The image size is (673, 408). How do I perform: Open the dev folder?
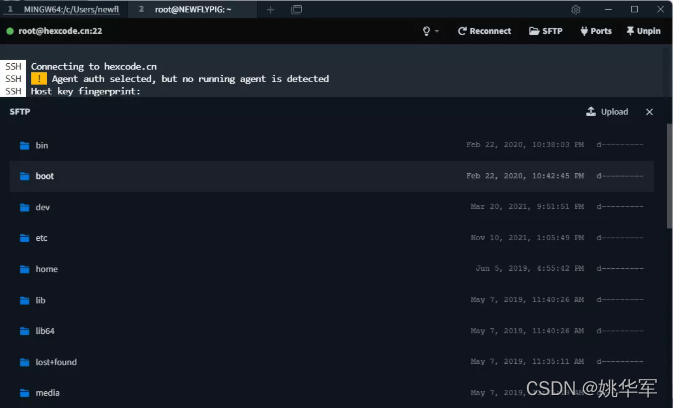(x=331, y=207)
